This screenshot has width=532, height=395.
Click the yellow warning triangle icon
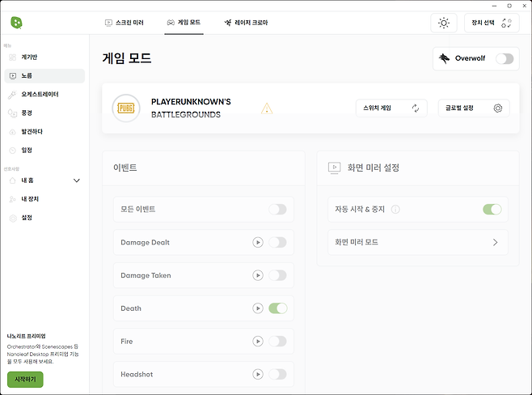[x=267, y=108]
